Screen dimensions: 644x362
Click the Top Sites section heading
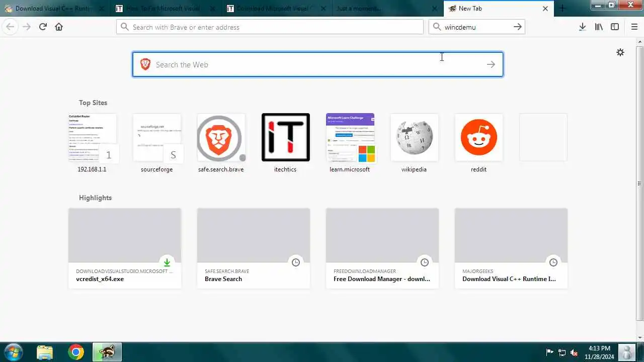(x=93, y=103)
